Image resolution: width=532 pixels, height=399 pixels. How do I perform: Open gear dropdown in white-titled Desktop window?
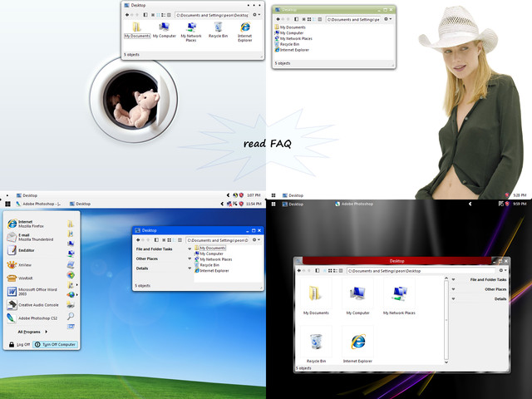[x=257, y=15]
